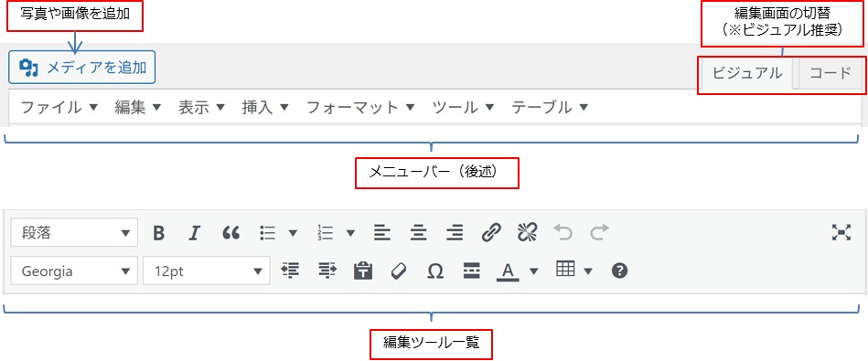Increase indent of the paragraph
The image size is (868, 361).
tap(327, 270)
